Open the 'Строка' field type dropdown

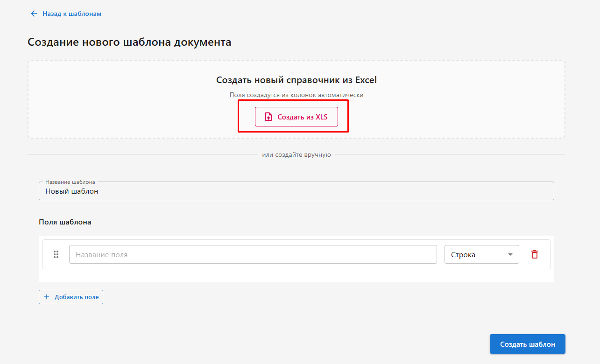(x=482, y=254)
